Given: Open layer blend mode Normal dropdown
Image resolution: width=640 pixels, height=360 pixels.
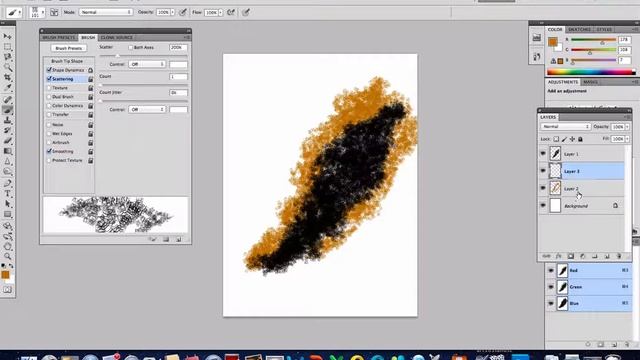Looking at the screenshot, I should pyautogui.click(x=566, y=127).
